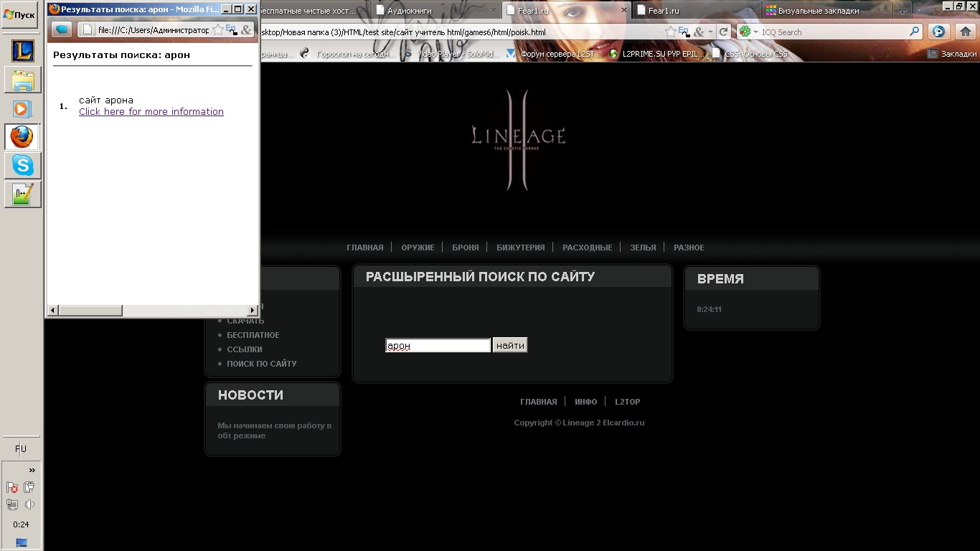Open the Закладки bookmarks menu
This screenshot has width=980, height=551.
[952, 54]
